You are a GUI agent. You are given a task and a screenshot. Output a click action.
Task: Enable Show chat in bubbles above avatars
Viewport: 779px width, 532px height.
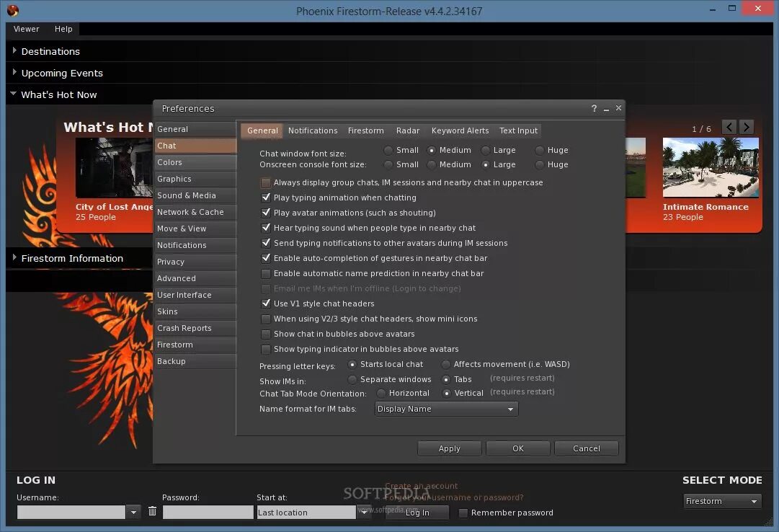point(266,334)
